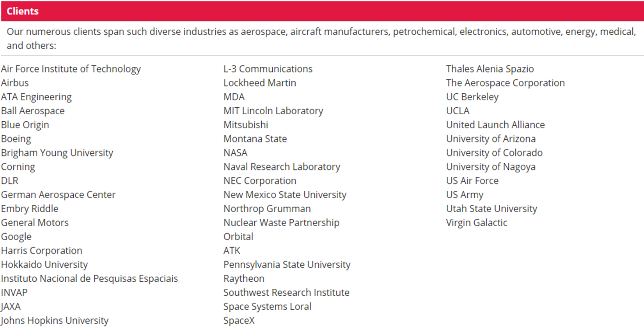Click the Clients section header
Image resolution: width=644 pixels, height=332 pixels.
[23, 11]
